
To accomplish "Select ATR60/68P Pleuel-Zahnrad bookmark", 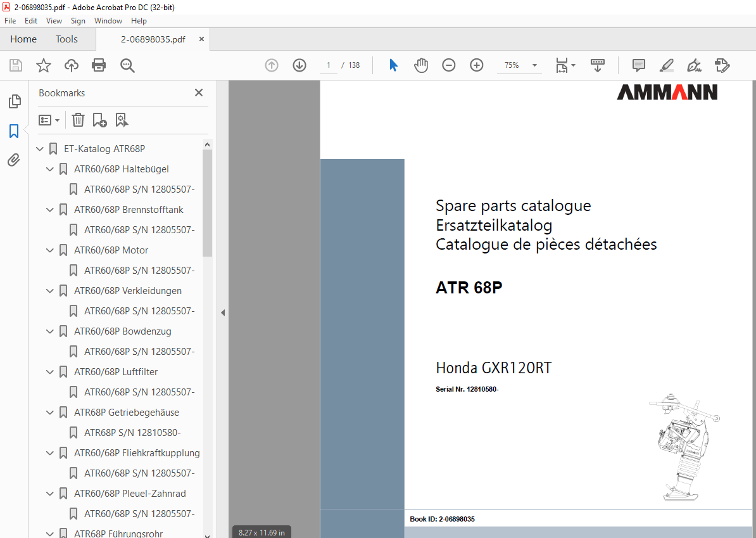I will 130,493.
